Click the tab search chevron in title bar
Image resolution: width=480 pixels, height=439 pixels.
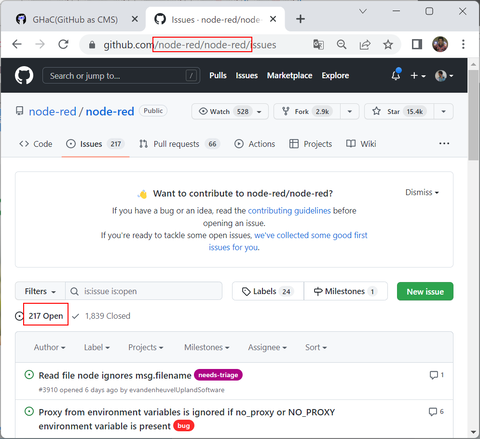363,11
